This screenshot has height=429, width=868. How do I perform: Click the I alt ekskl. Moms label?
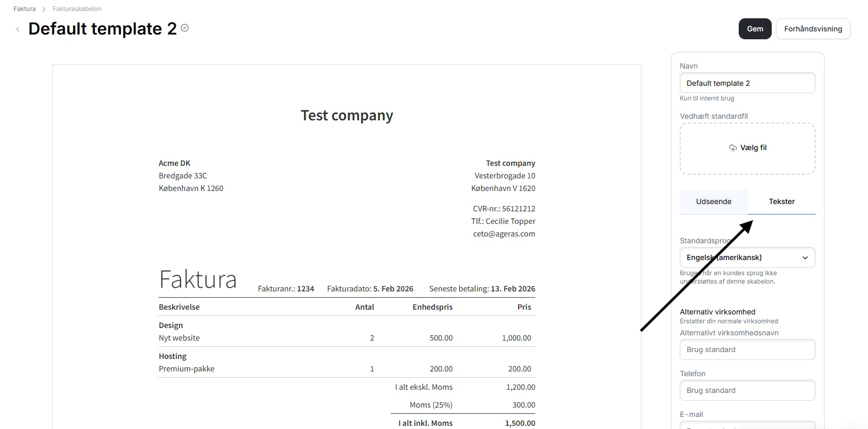(x=424, y=387)
